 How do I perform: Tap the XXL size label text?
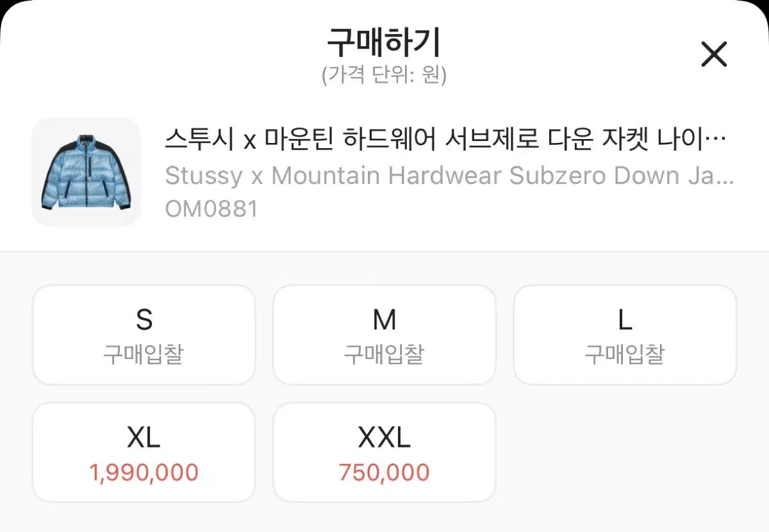point(384,438)
